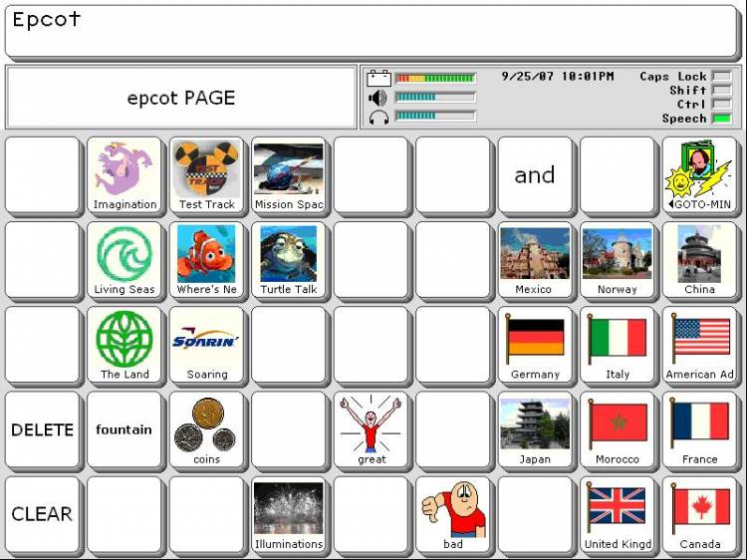Click the battery status icon
Viewport: 747px width, 560px height.
tap(378, 78)
